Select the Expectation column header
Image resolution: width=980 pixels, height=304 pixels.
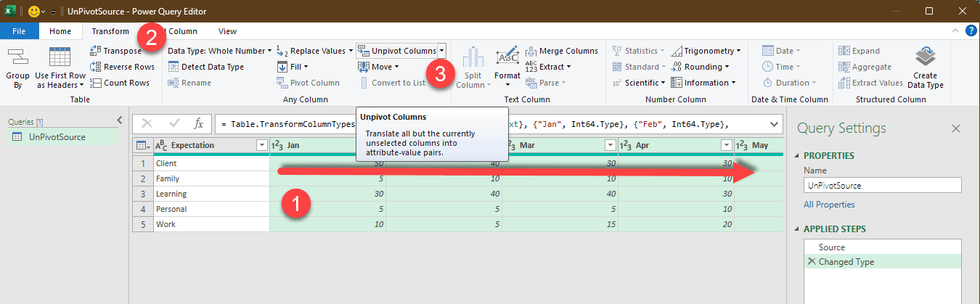point(211,145)
